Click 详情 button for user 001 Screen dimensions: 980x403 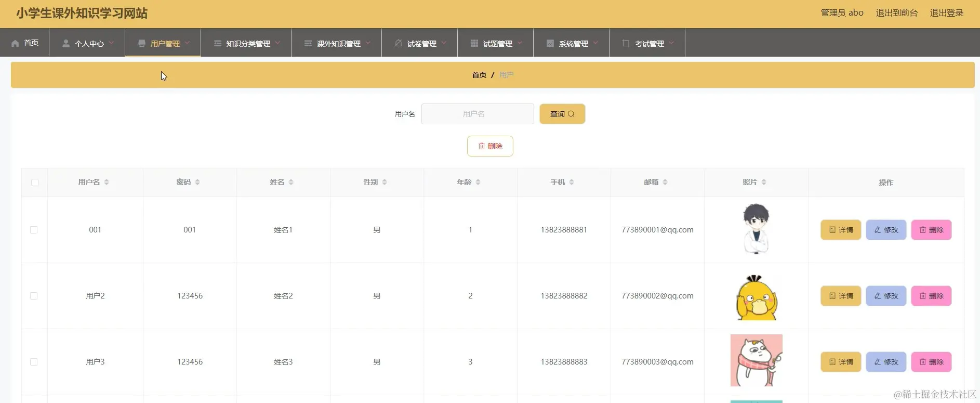[841, 230]
